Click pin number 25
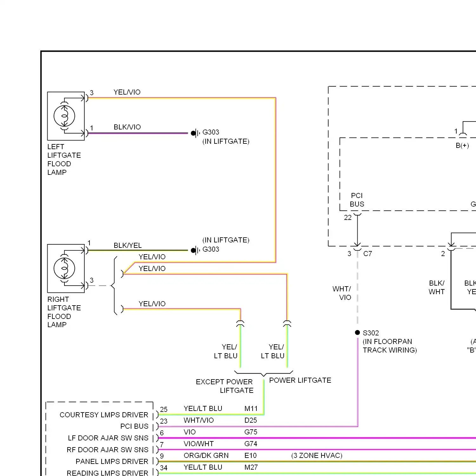 pos(164,409)
